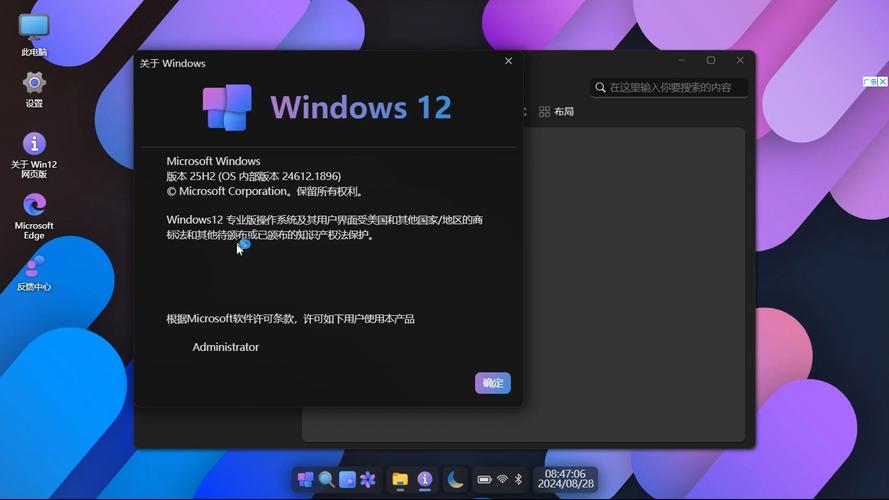Click the flower-shaped Copilot taskbar icon

(x=368, y=480)
